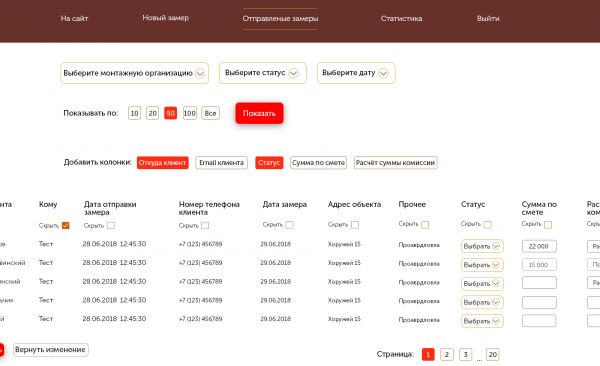The height and width of the screenshot is (366, 600).
Task: Uncheck Скрыть under the Кому column
Action: [66, 225]
